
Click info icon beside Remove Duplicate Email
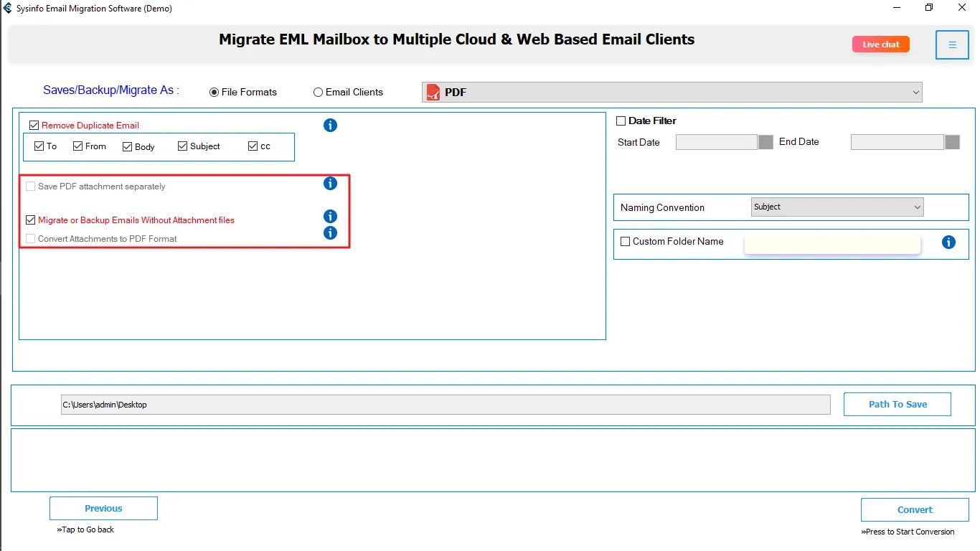[x=330, y=125]
